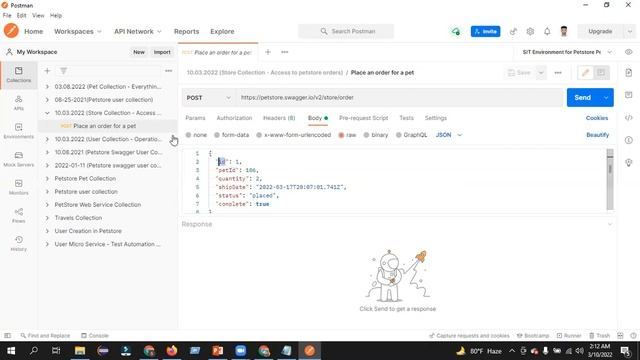The image size is (640, 360).
Task: Open the API Network dropdown menu
Action: tap(138, 31)
